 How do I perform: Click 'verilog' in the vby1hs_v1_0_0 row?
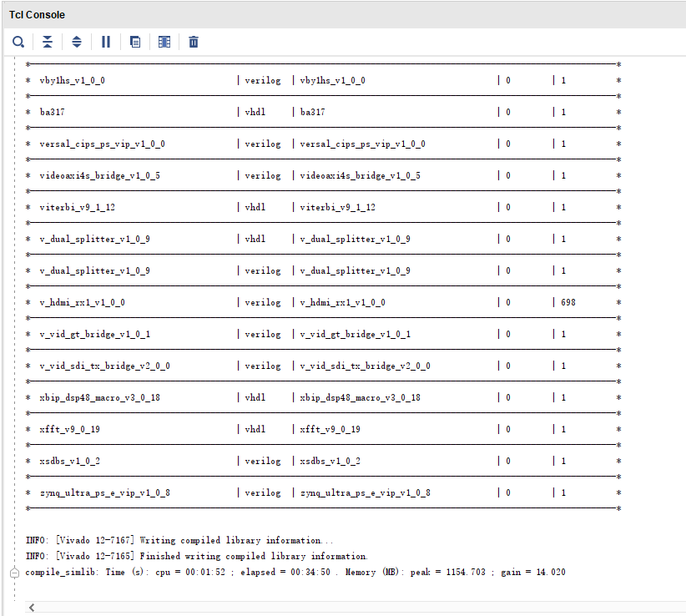tap(263, 80)
